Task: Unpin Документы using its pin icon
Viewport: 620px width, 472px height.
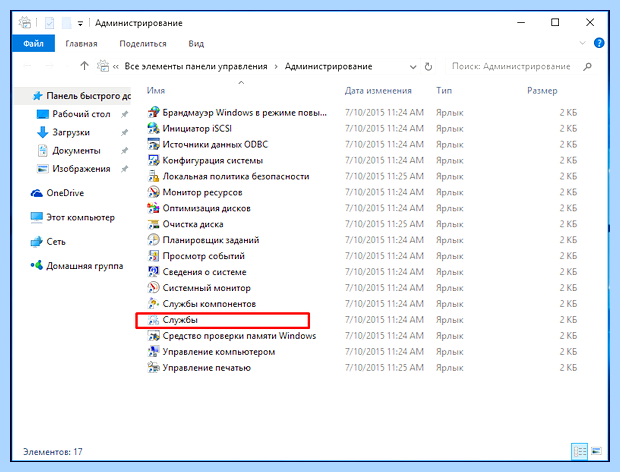Action: pyautogui.click(x=125, y=151)
